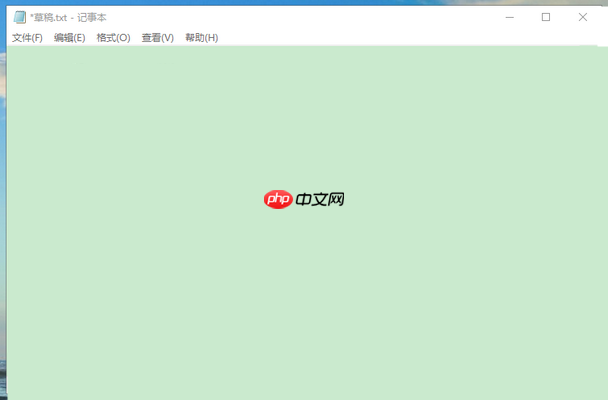Click the Notepad icon in title bar
Image resolution: width=608 pixels, height=400 pixels.
[20, 17]
